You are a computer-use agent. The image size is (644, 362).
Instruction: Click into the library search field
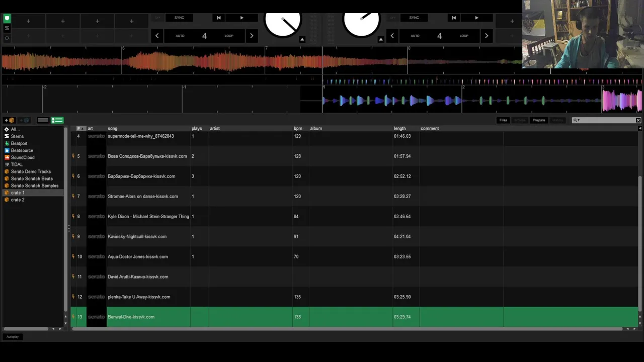tap(607, 120)
